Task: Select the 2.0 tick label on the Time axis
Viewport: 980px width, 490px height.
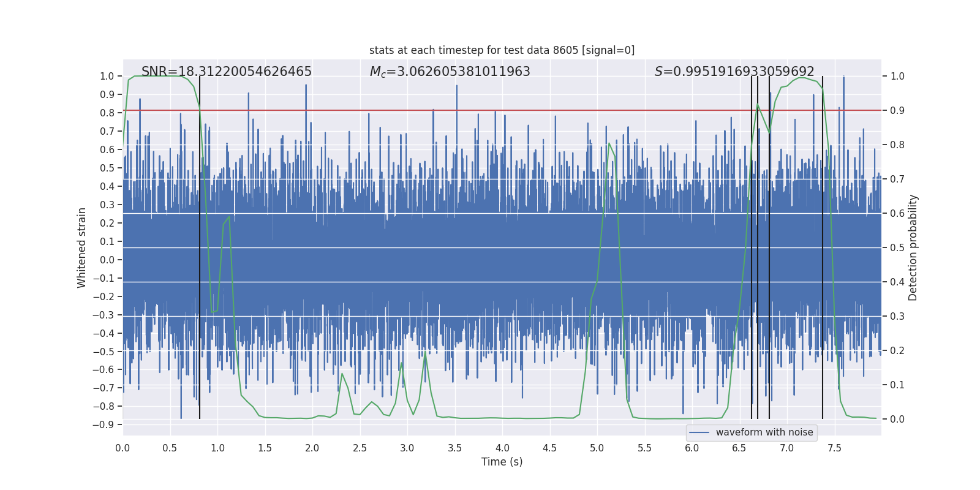Action: tap(312, 448)
